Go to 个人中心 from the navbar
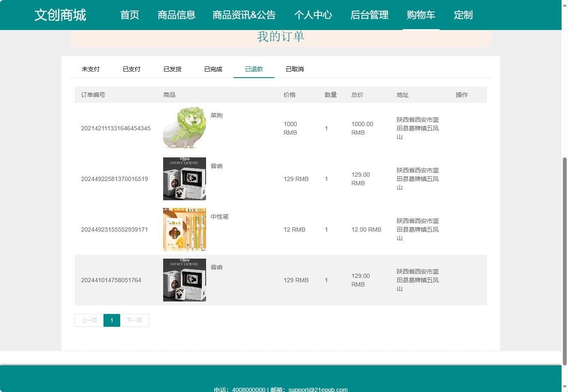The height and width of the screenshot is (392, 568). pyautogui.click(x=313, y=15)
